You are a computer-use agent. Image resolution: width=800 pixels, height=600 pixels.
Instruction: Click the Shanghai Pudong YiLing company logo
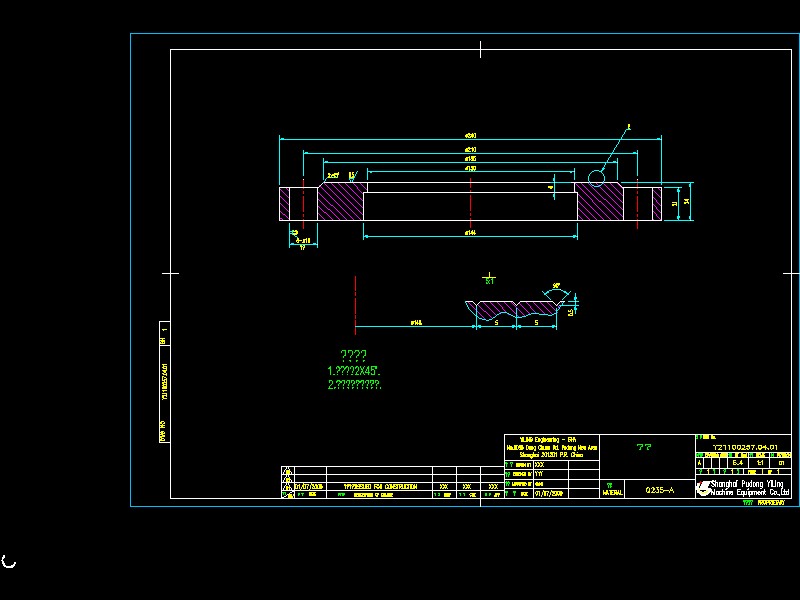704,487
